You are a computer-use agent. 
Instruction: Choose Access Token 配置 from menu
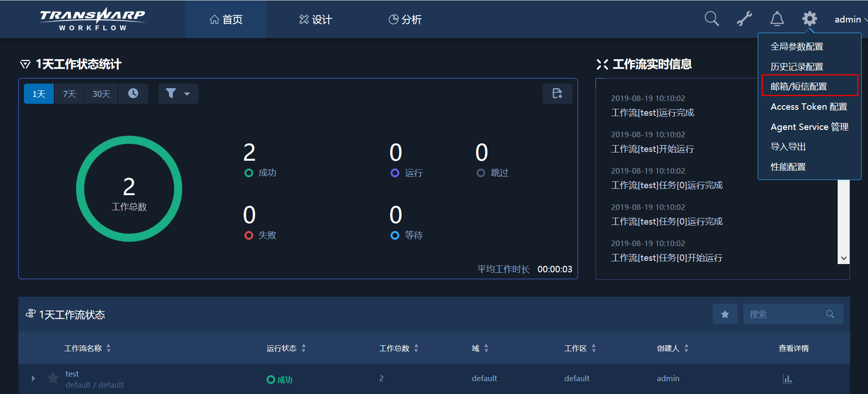point(808,107)
